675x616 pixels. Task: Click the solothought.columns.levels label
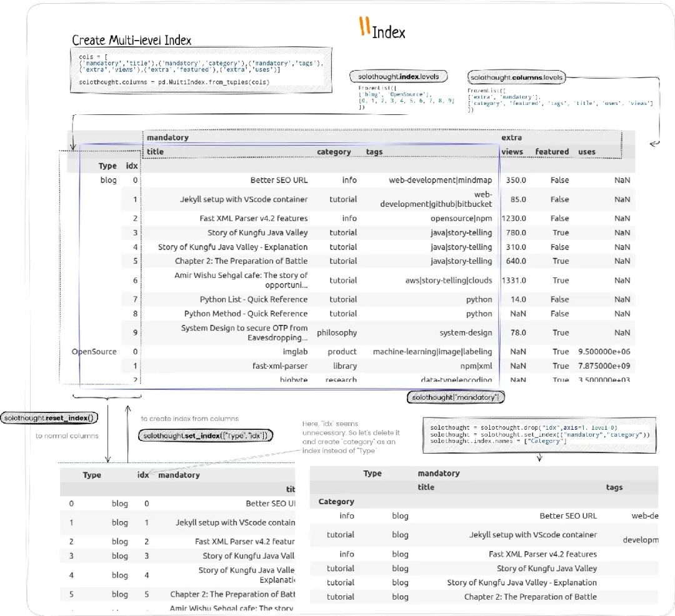tap(517, 77)
